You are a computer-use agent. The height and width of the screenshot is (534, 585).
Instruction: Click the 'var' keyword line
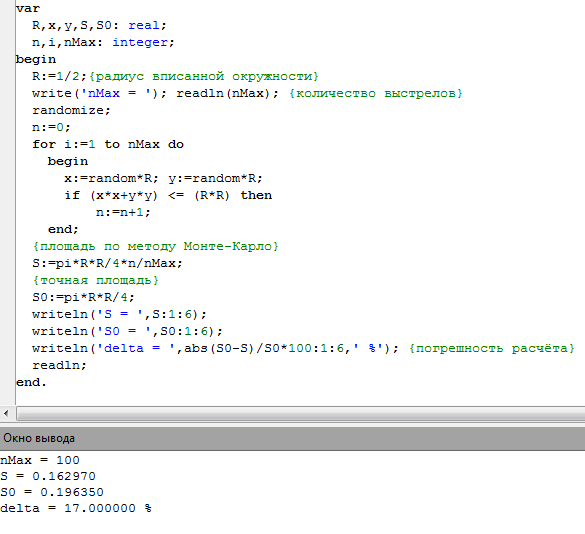tap(28, 8)
